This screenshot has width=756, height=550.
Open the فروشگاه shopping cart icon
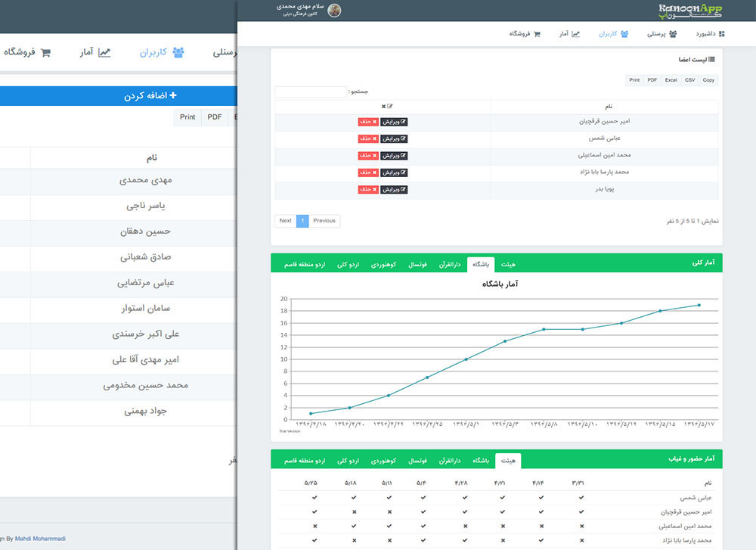[538, 33]
